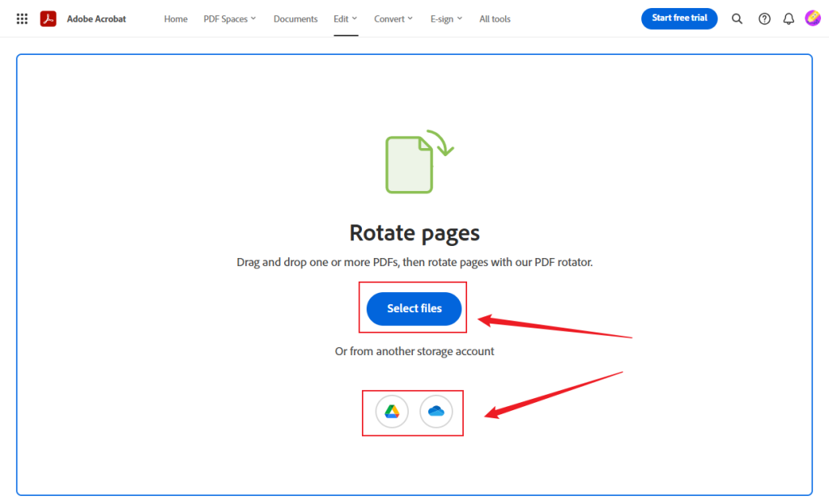829x504 pixels.
Task: Click the Adobe Acrobat title text
Action: [96, 19]
